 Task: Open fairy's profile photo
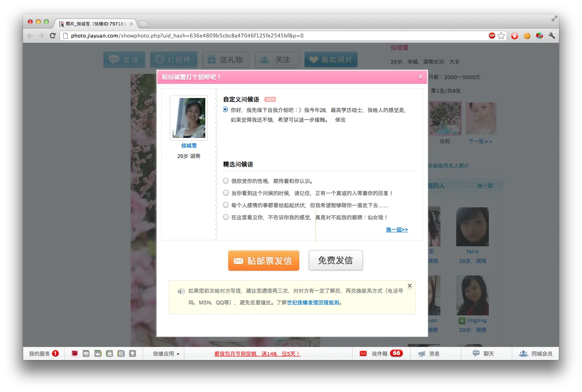(472, 227)
